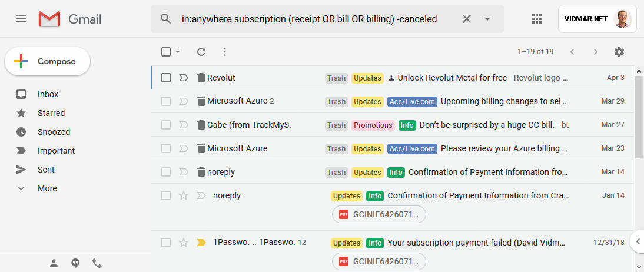Refresh the email list
The height and width of the screenshot is (272, 644).
(x=201, y=52)
